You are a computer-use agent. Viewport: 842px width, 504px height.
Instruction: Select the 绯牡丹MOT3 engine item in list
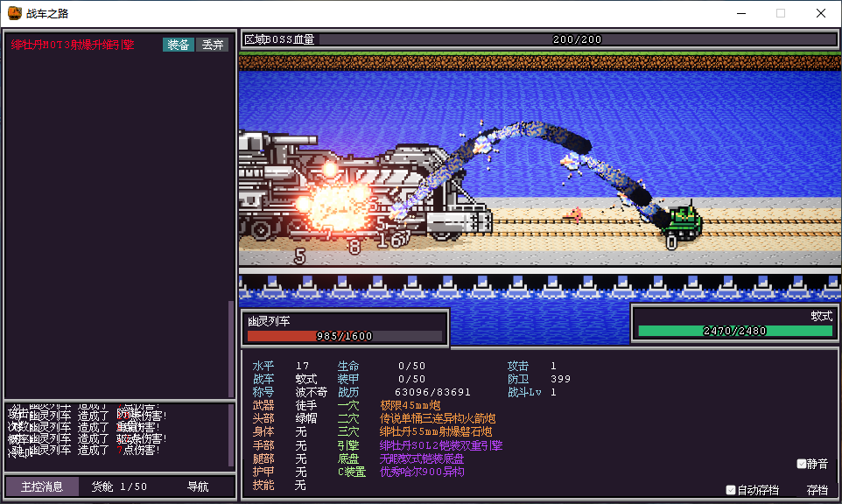click(73, 45)
